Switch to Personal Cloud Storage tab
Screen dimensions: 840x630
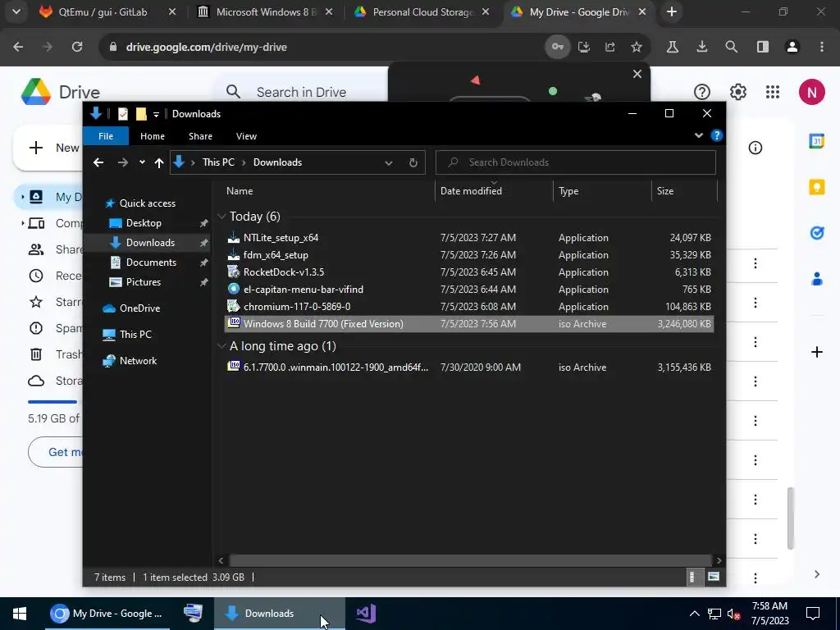[x=422, y=11]
